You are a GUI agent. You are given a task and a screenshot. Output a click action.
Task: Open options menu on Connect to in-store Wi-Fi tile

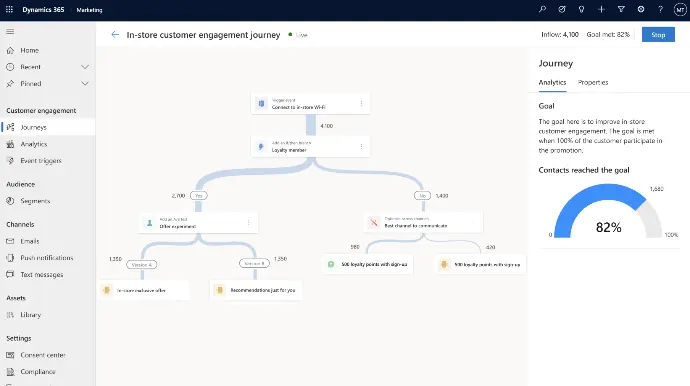pos(361,103)
